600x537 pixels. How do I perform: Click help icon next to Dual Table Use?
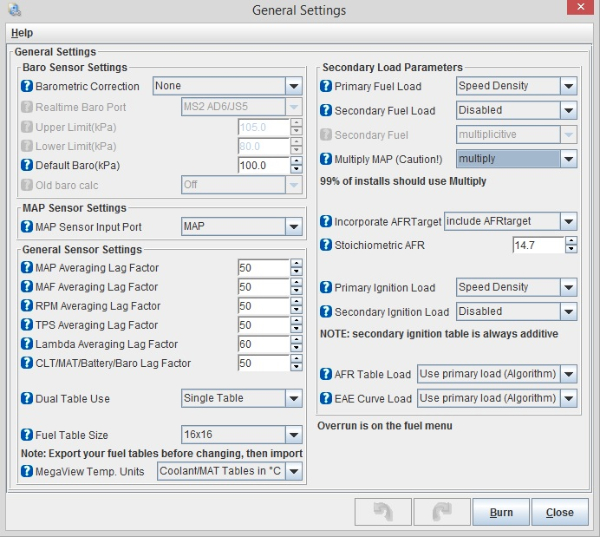click(x=27, y=399)
